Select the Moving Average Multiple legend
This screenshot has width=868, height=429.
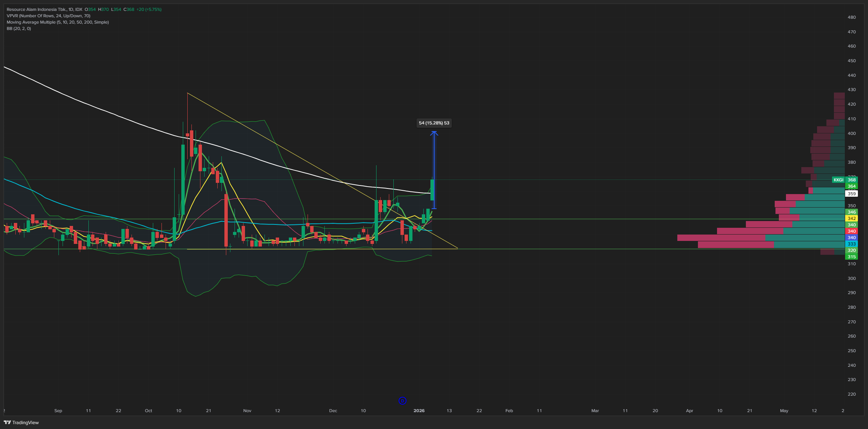(x=58, y=22)
